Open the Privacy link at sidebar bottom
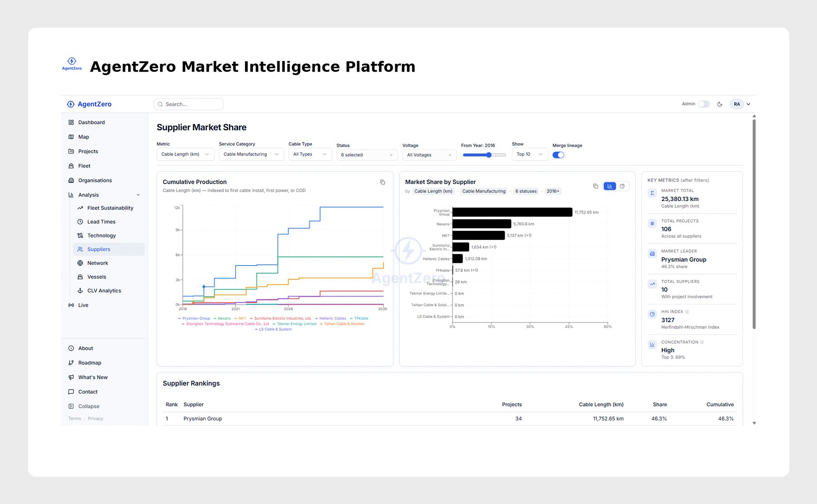The height and width of the screenshot is (504, 817). coord(95,418)
